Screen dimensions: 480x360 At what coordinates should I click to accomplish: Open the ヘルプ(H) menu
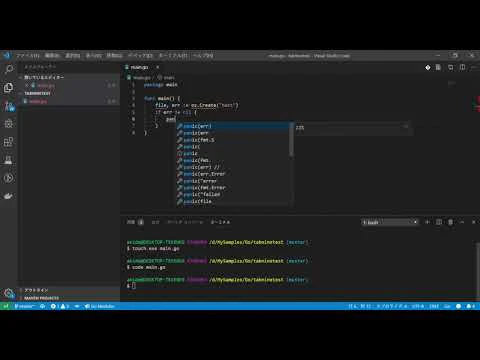203,56
